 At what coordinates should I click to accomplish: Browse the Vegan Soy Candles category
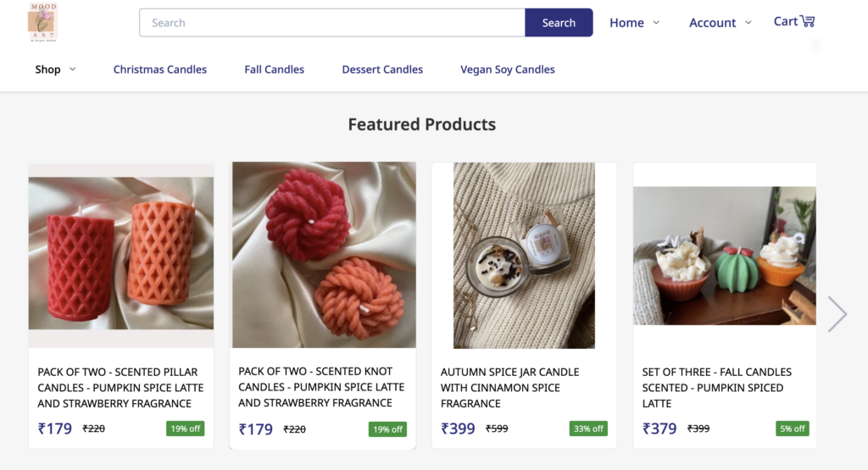pos(507,69)
